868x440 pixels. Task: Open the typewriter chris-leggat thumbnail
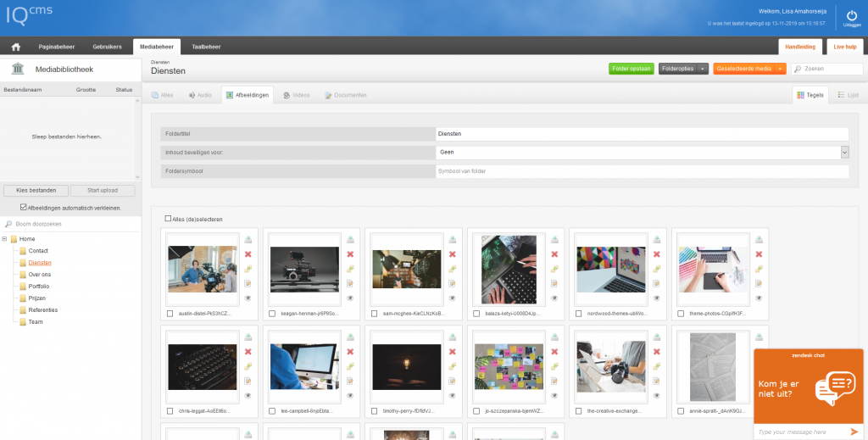[x=202, y=367]
